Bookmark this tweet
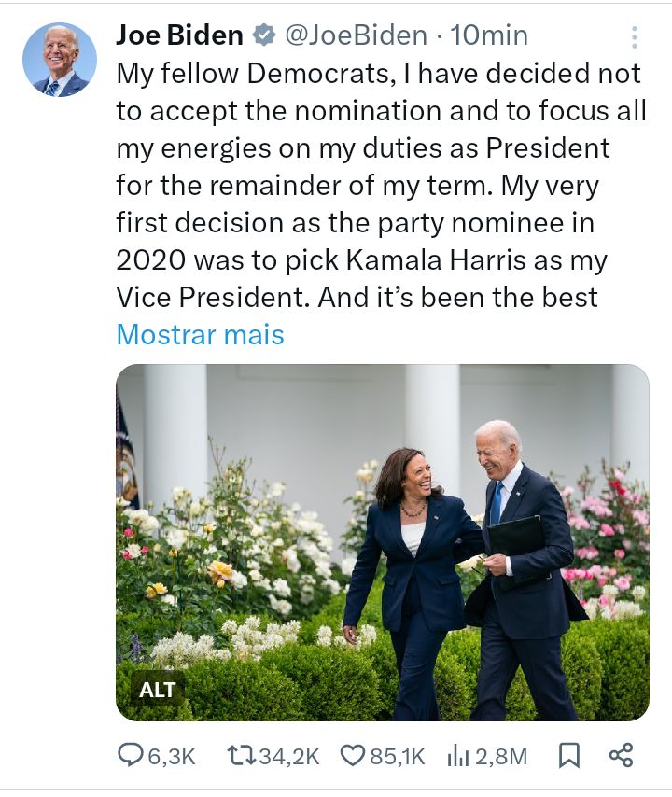The height and width of the screenshot is (797, 672). coord(568,756)
